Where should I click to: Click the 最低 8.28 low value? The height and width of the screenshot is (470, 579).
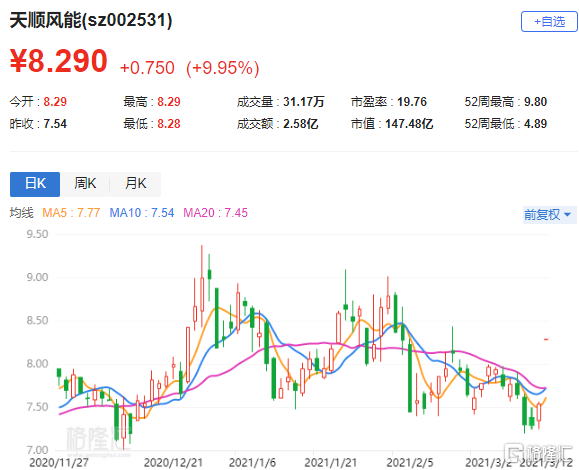152,124
